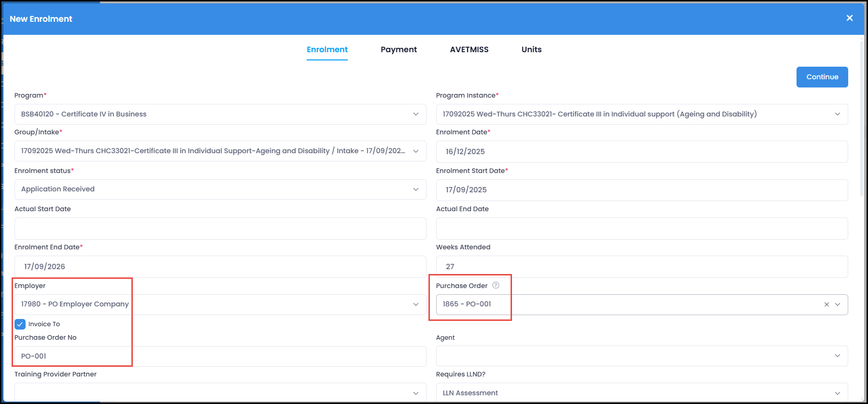The height and width of the screenshot is (404, 868).
Task: Click the Purchase Order help icon
Action: (x=496, y=286)
